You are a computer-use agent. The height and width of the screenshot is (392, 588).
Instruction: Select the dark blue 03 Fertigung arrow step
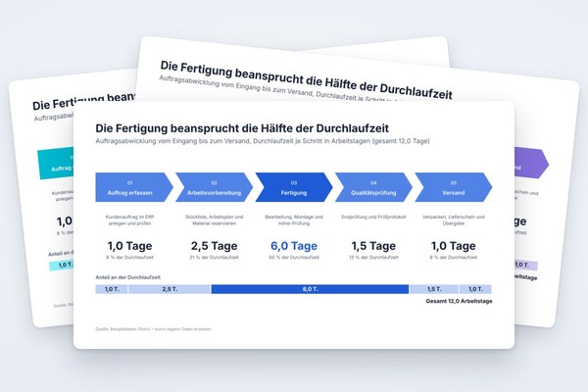point(294,187)
